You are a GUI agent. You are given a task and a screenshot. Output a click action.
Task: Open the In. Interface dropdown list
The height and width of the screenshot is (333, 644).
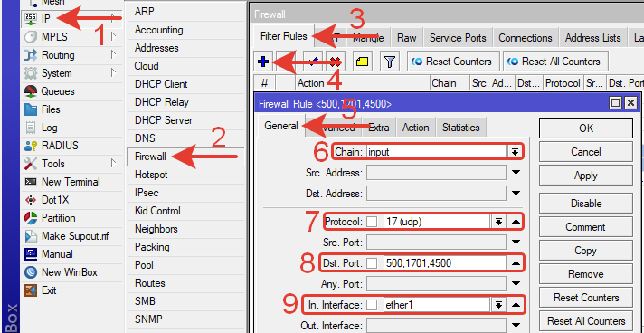pos(498,305)
